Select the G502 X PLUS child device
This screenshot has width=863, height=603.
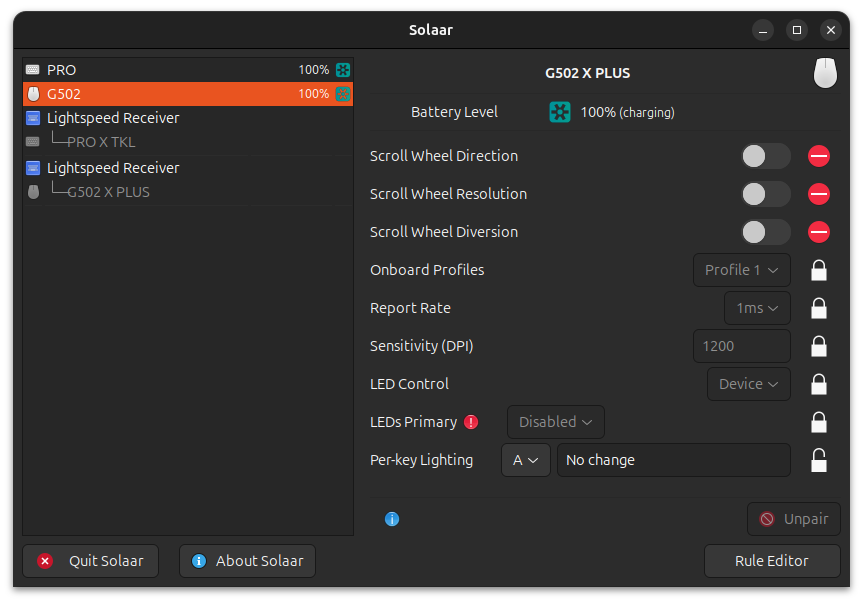[188, 192]
